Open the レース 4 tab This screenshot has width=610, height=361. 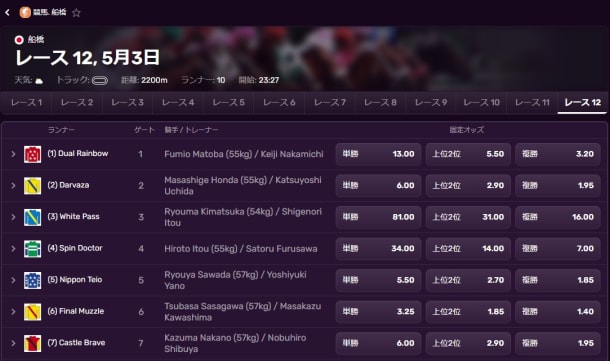[178, 103]
